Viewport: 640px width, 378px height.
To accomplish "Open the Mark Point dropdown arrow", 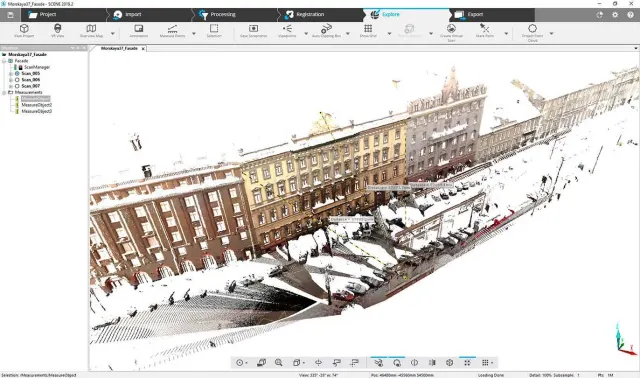I will coord(506,33).
